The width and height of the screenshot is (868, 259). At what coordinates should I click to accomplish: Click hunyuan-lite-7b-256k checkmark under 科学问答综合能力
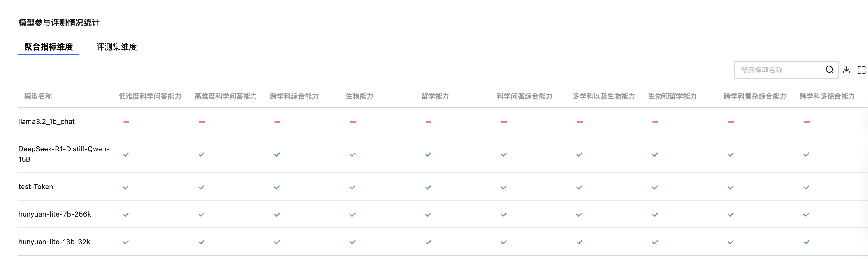504,215
